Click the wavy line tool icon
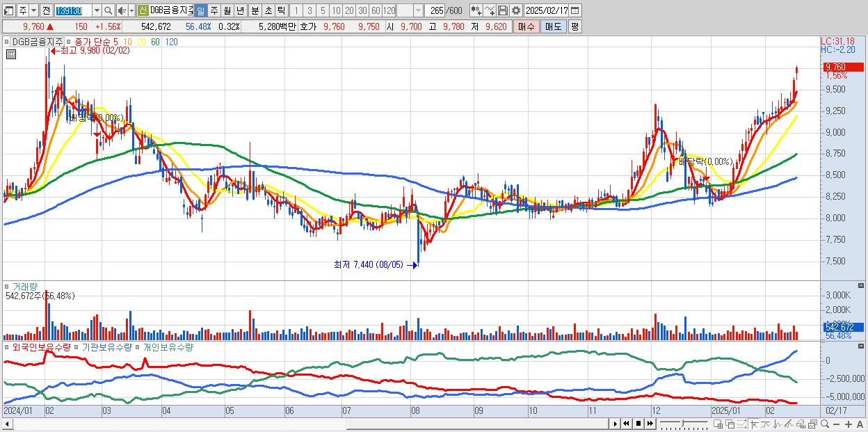 (x=766, y=424)
